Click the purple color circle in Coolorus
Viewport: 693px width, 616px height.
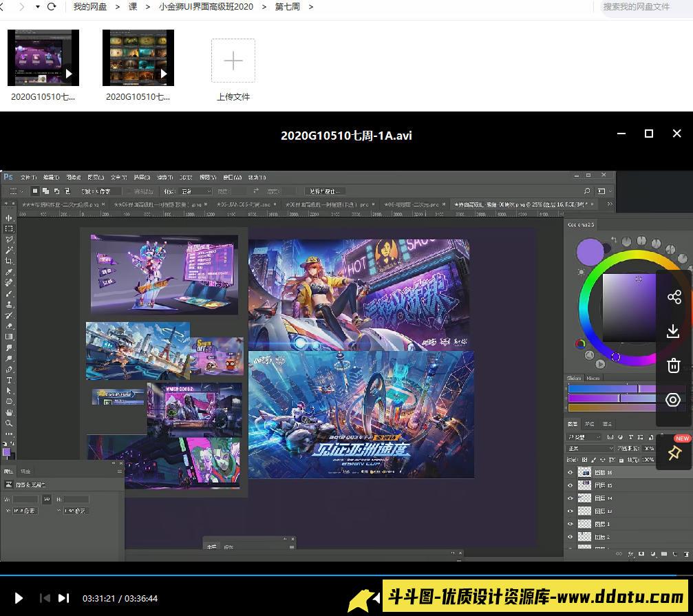[x=590, y=252]
